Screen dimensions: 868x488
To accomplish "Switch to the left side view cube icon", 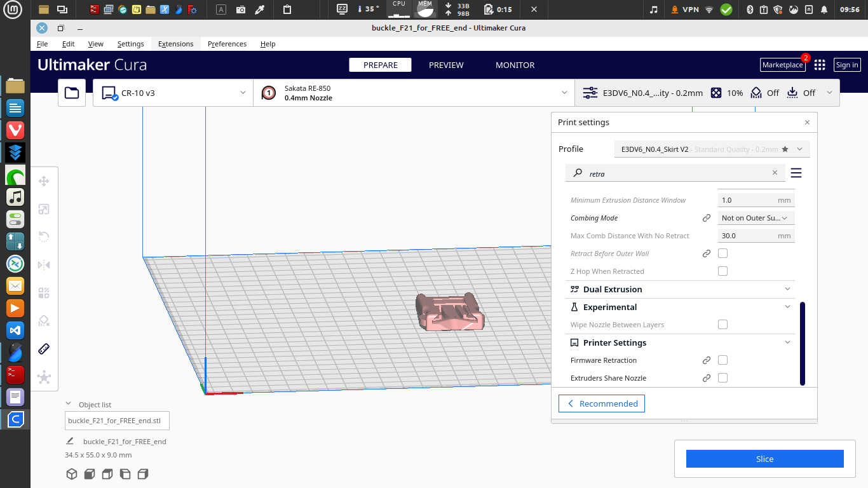I will point(125,474).
